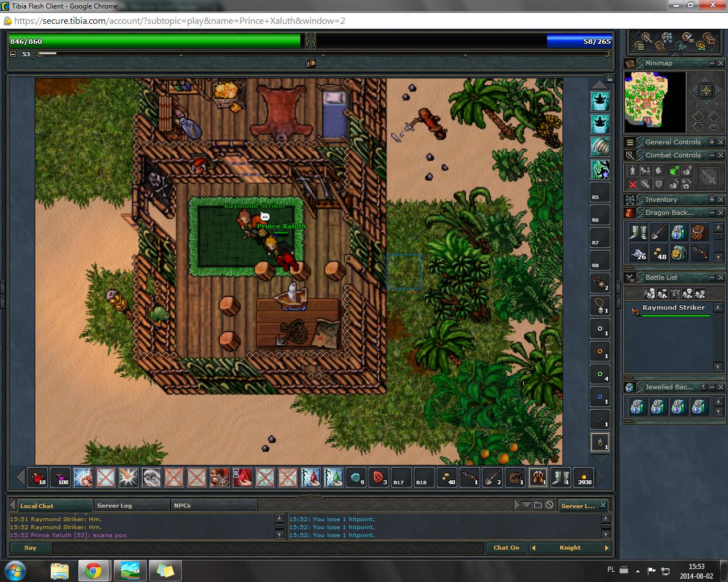This screenshot has width=728, height=582.
Task: Click the first Jewelled Backpack item
Action: (x=638, y=406)
